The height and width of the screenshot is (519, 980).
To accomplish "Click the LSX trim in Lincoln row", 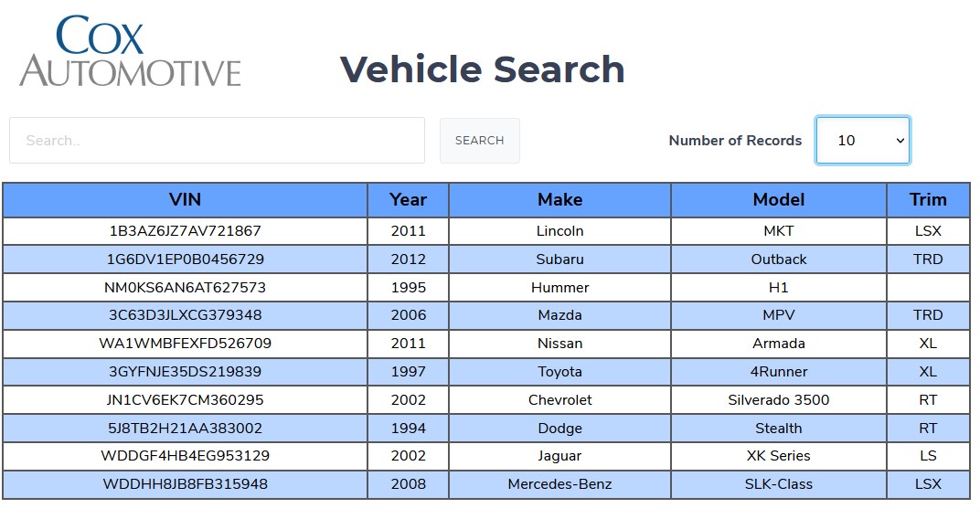I will tap(928, 231).
